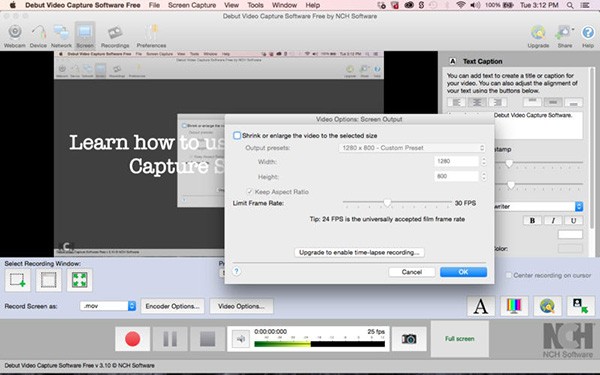This screenshot has height=375, width=600.
Task: Select the Device source icon
Action: click(x=38, y=35)
